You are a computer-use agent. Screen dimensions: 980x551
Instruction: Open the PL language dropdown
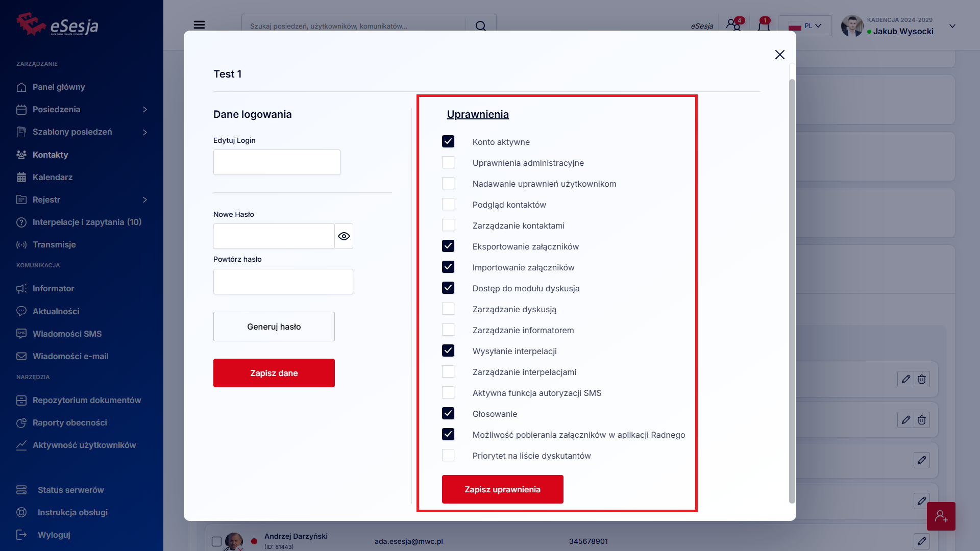[805, 26]
